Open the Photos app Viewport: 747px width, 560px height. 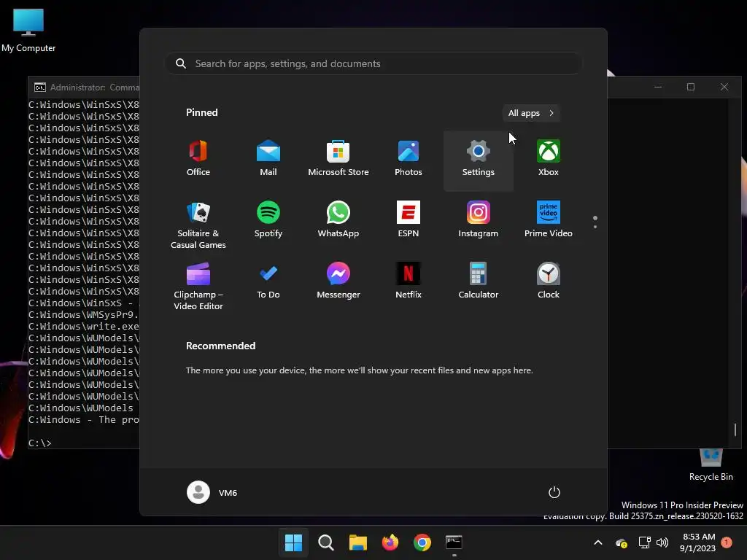tap(409, 159)
